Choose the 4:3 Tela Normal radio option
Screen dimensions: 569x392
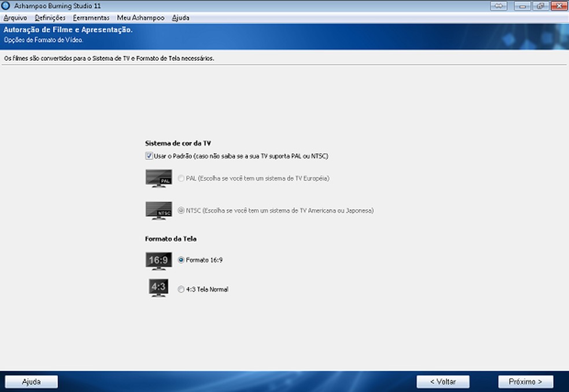[x=181, y=289]
